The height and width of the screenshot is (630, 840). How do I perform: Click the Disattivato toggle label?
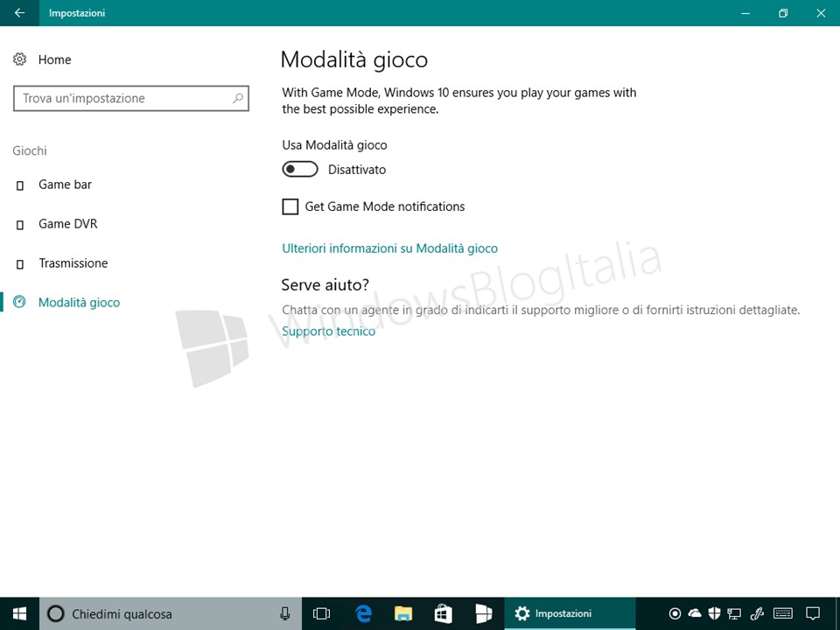pos(357,170)
